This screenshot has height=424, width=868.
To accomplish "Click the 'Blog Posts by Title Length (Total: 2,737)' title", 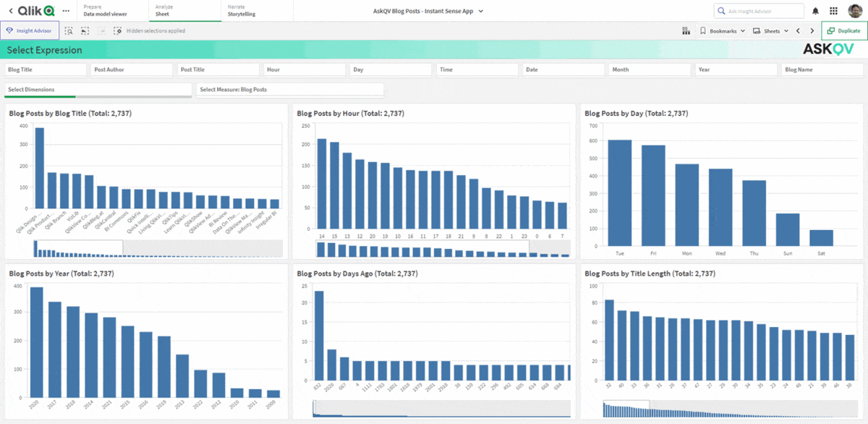I will (650, 274).
